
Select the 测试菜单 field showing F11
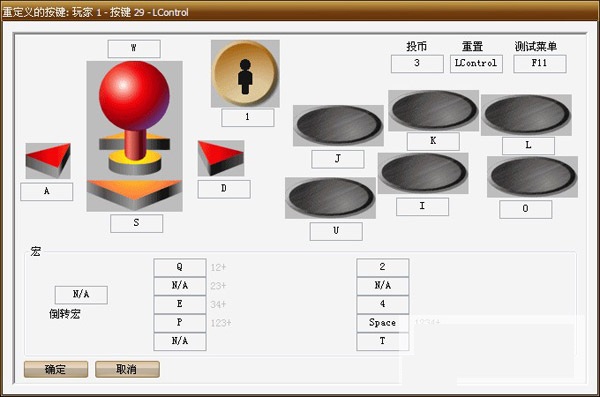(x=540, y=64)
